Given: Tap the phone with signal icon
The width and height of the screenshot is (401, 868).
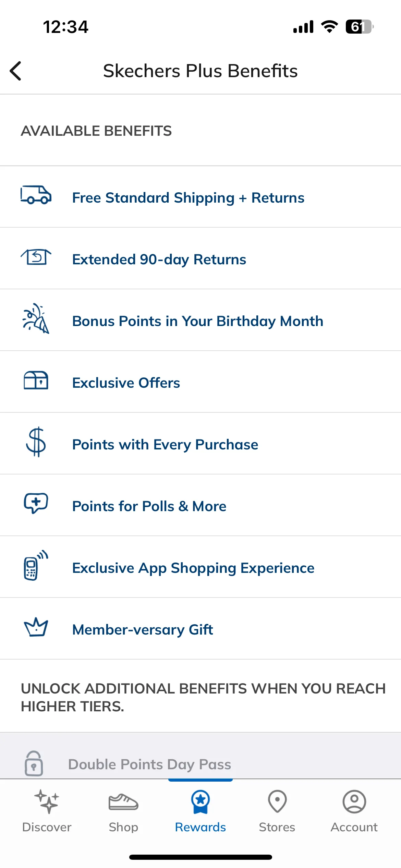Looking at the screenshot, I should [36, 565].
